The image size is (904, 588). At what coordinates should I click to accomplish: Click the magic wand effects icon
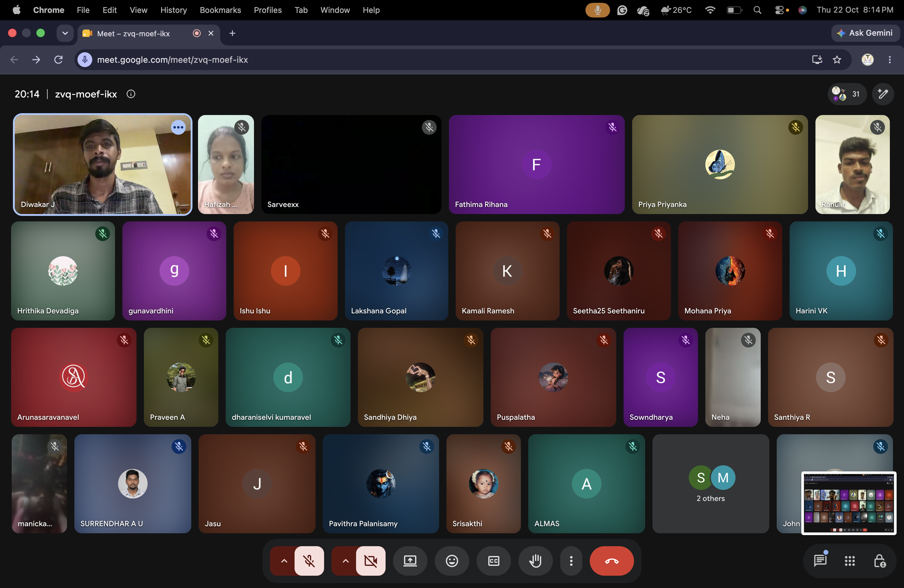(x=883, y=94)
